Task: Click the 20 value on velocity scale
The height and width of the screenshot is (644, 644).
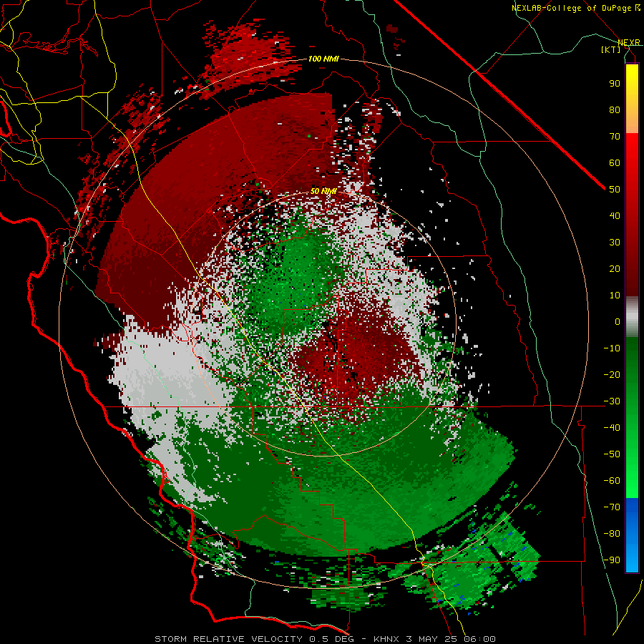Action: tap(615, 269)
